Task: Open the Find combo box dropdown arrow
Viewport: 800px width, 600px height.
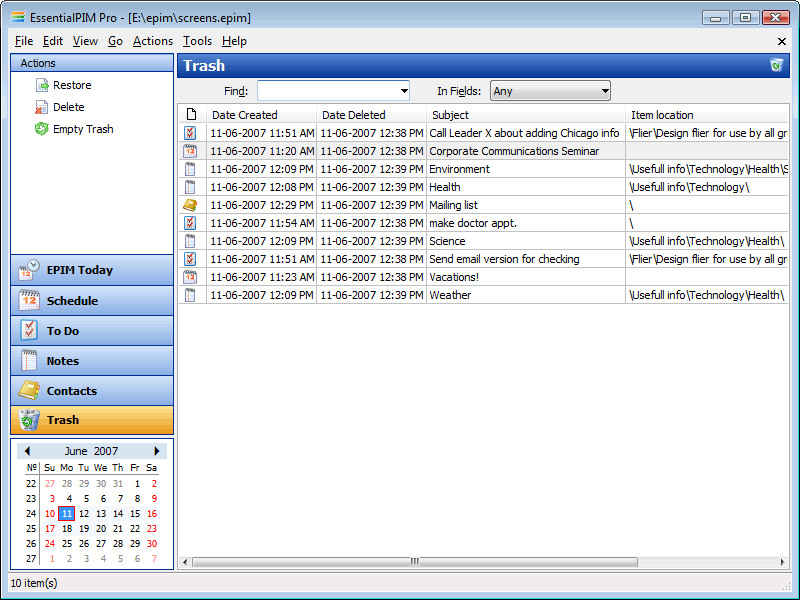Action: (x=404, y=91)
